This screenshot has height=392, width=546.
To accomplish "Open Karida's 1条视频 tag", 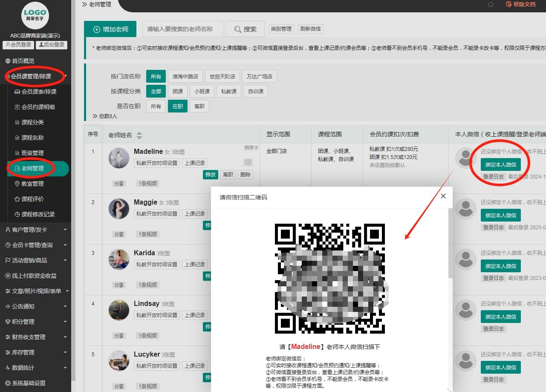I will point(147,285).
